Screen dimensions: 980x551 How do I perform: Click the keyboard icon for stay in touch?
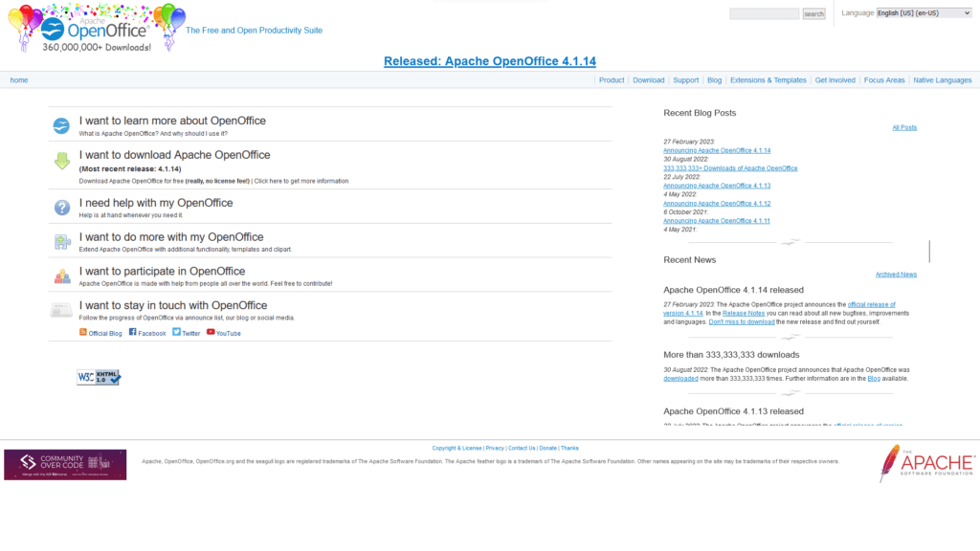pyautogui.click(x=61, y=310)
